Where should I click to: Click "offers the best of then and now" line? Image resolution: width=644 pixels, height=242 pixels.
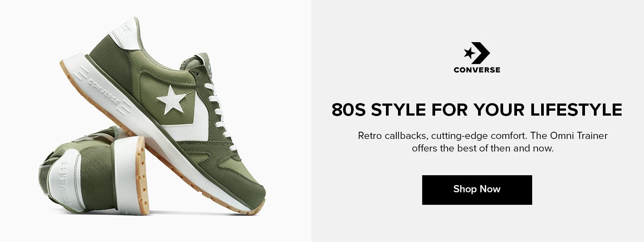(x=483, y=148)
